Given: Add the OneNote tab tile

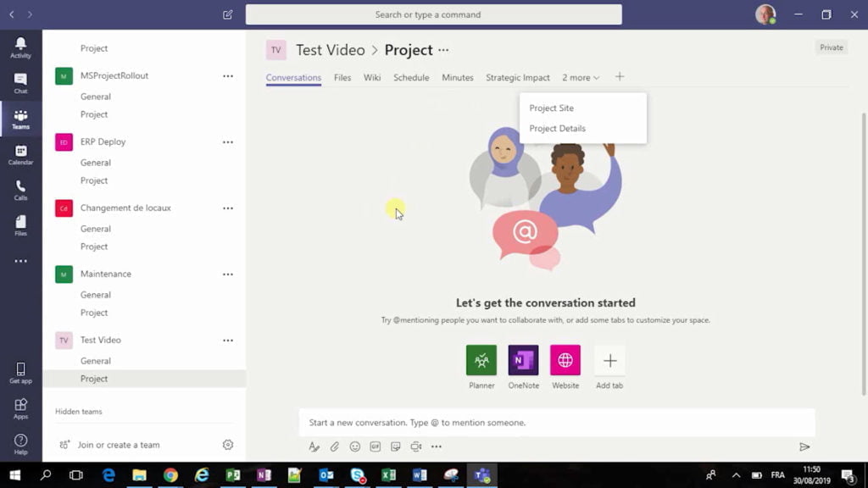Looking at the screenshot, I should pos(523,360).
